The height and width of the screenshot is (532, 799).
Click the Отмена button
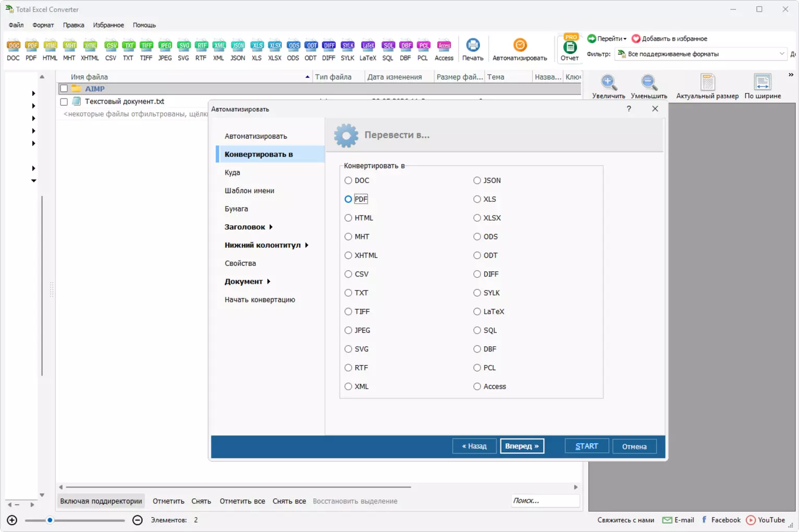pos(634,446)
